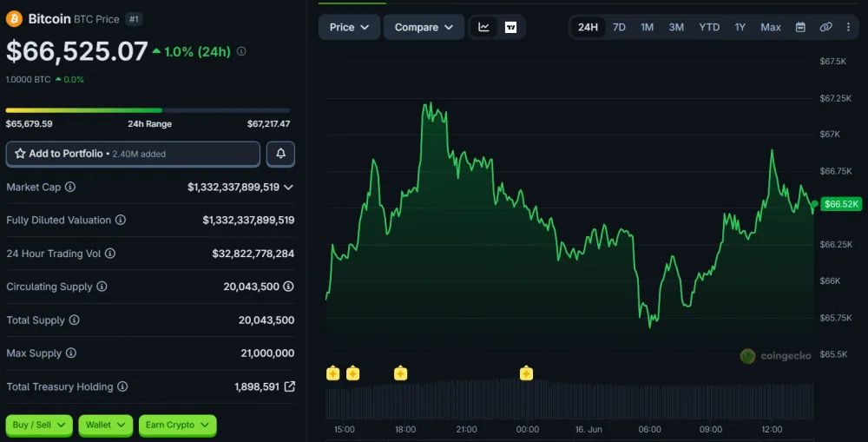The width and height of the screenshot is (868, 442).
Task: Click the 24h Range progress bar
Action: point(148,110)
